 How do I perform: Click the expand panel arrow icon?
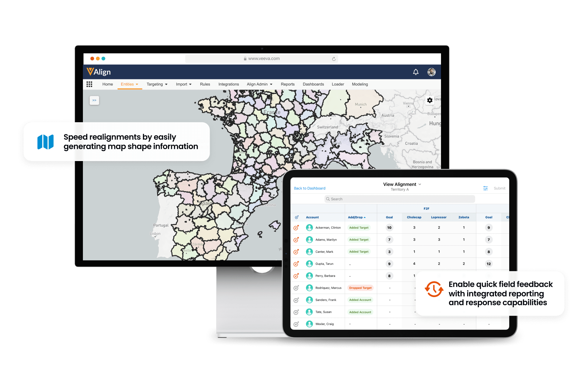94,100
